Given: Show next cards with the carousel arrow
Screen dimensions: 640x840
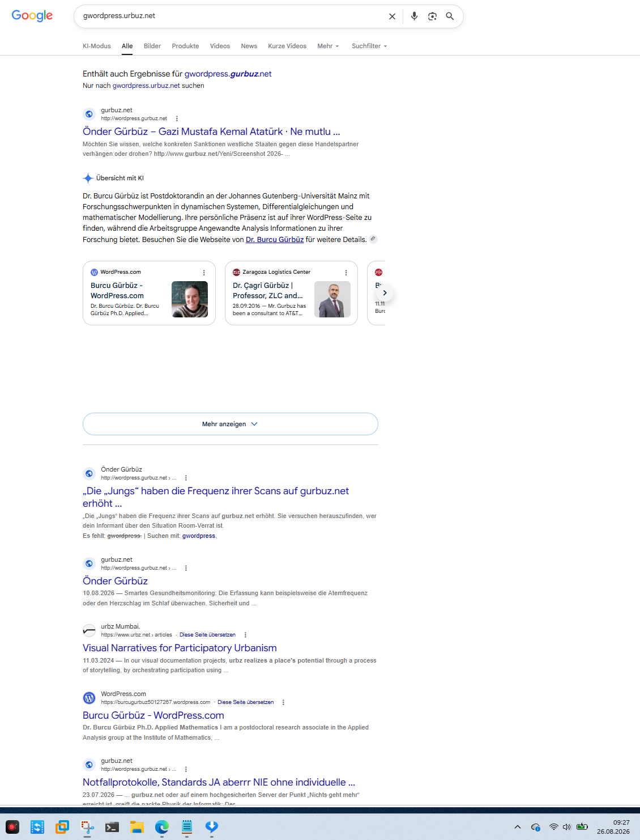Looking at the screenshot, I should point(385,293).
